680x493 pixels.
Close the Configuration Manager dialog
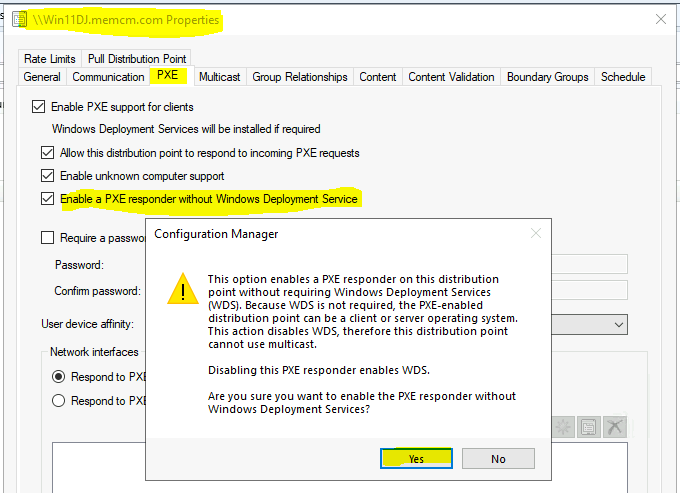(x=536, y=233)
